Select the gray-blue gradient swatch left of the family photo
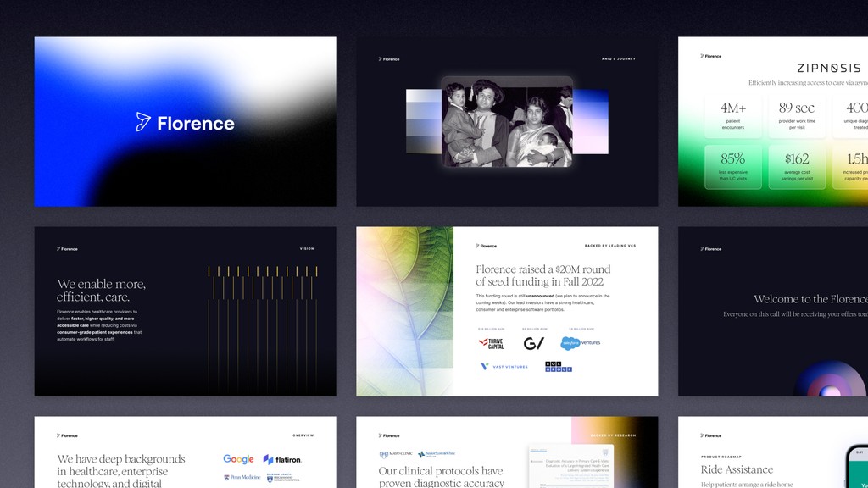This screenshot has width=868, height=488. click(x=424, y=122)
